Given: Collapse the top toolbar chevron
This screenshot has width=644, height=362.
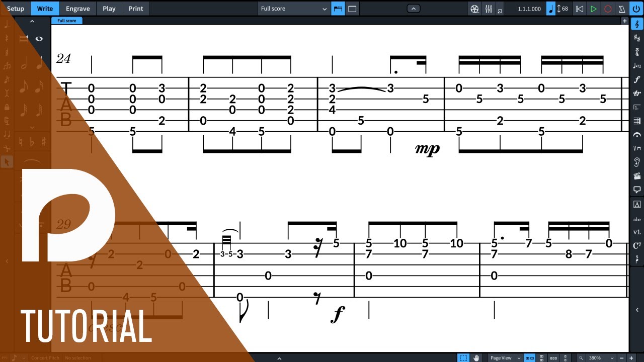Looking at the screenshot, I should (413, 9).
